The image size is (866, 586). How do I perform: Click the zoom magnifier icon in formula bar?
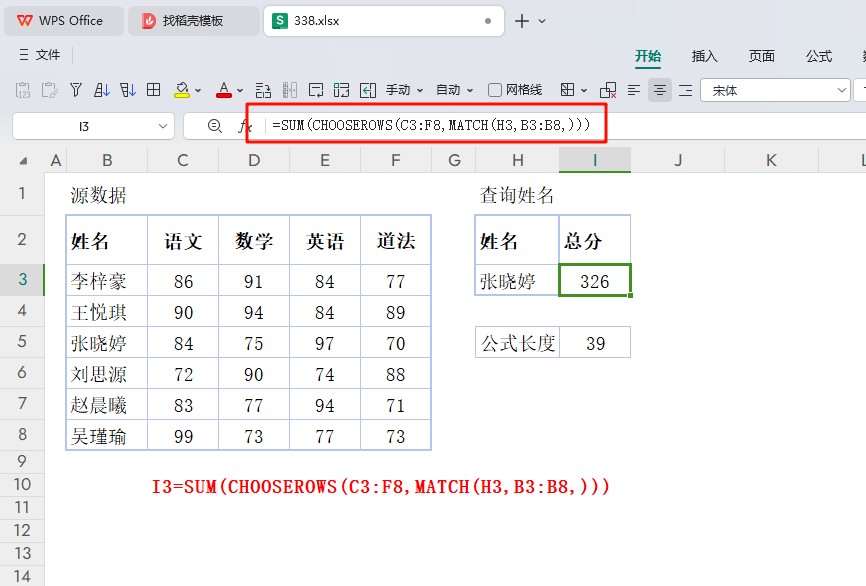(215, 126)
